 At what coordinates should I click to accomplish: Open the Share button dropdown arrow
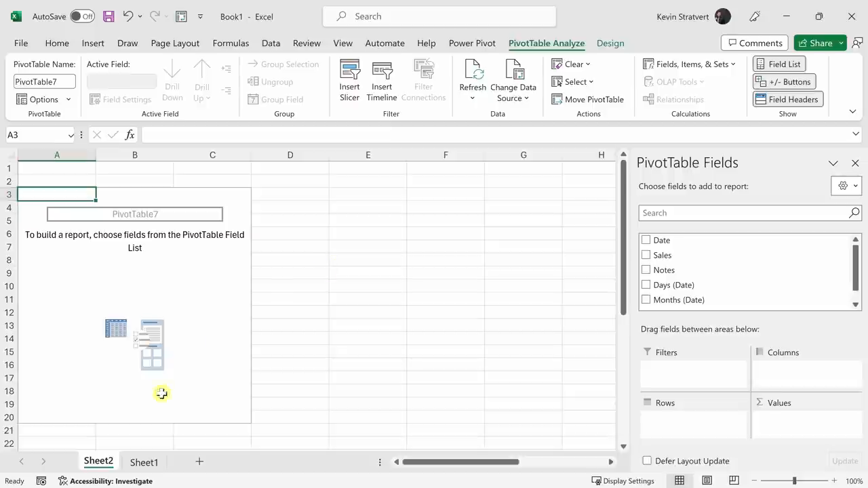pyautogui.click(x=841, y=43)
